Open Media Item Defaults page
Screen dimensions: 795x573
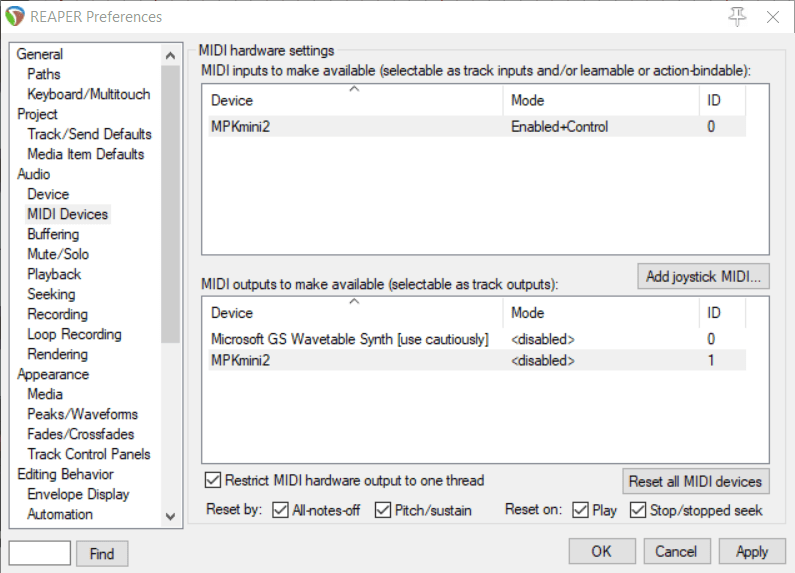[x=86, y=154]
